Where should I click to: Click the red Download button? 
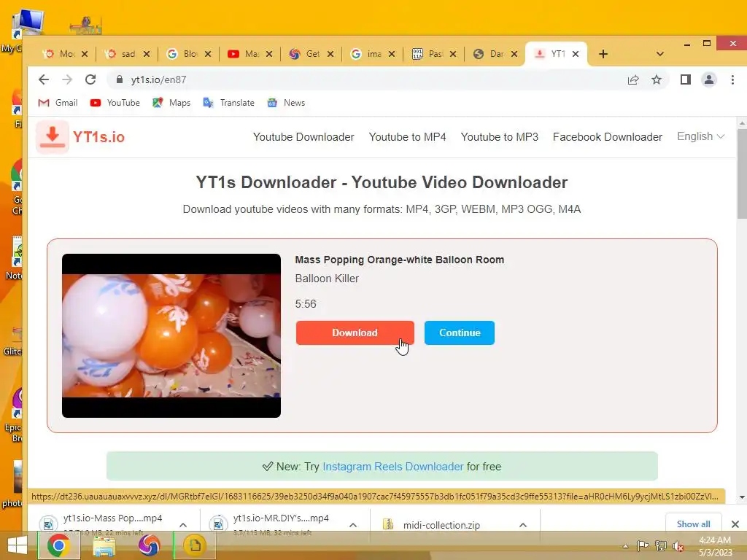[355, 332]
